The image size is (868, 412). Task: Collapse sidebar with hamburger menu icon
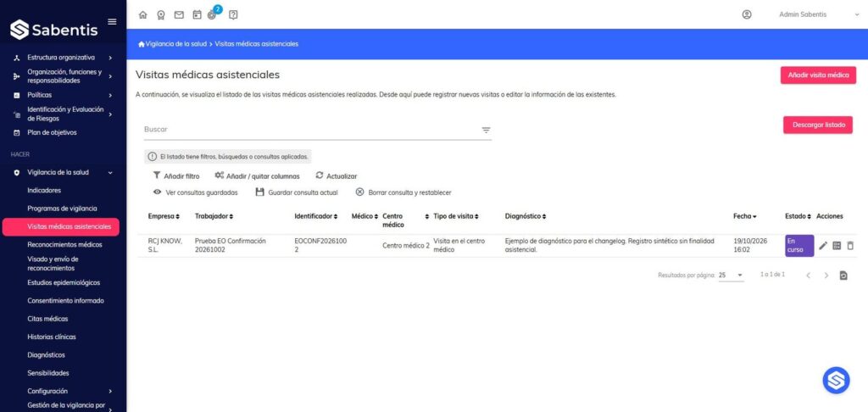pos(112,21)
